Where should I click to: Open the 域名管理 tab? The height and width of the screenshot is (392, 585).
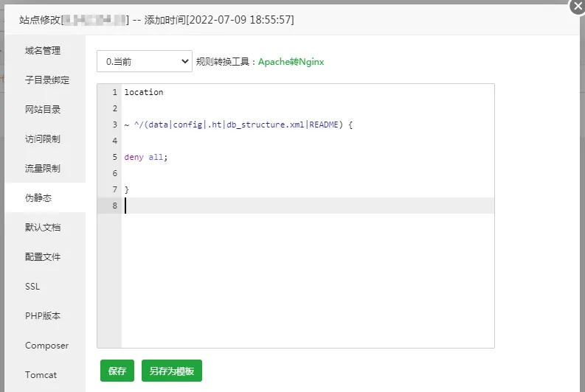43,51
